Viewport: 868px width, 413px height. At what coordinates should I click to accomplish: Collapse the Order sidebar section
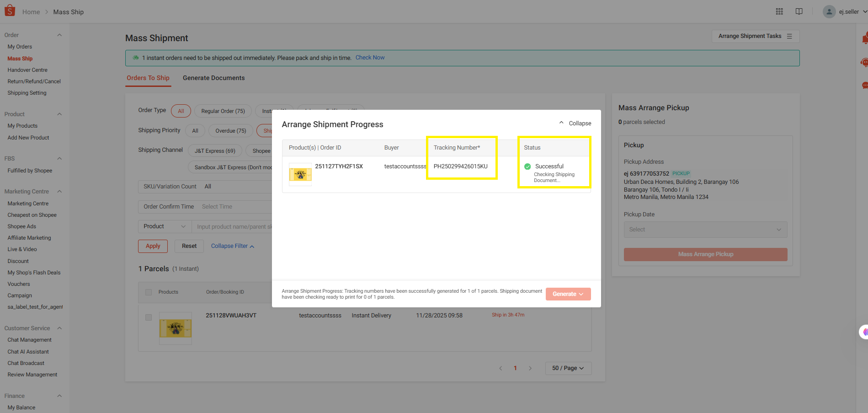[x=59, y=35]
